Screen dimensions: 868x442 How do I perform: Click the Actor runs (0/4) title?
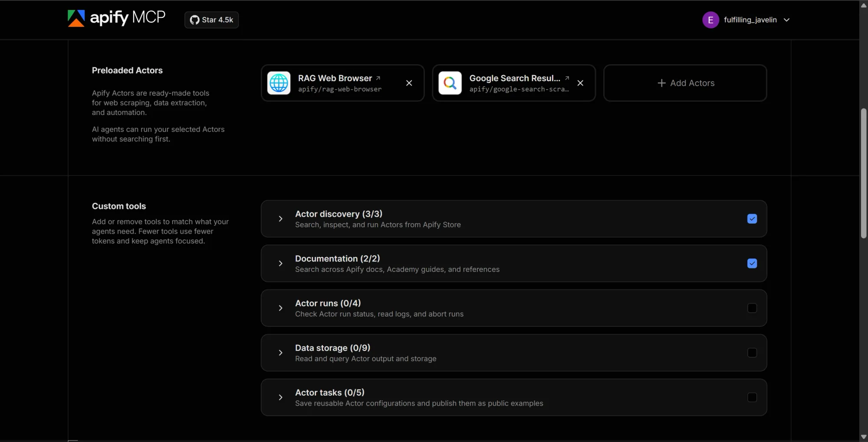coord(328,303)
